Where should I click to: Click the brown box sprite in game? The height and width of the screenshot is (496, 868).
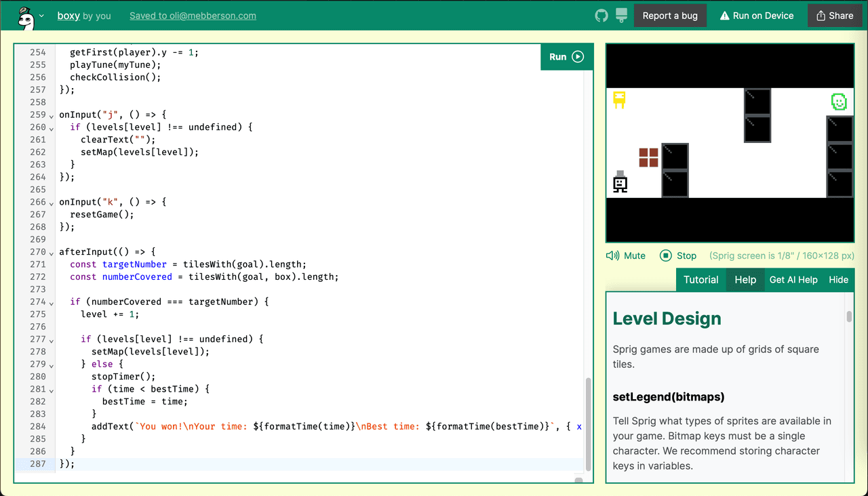click(648, 158)
